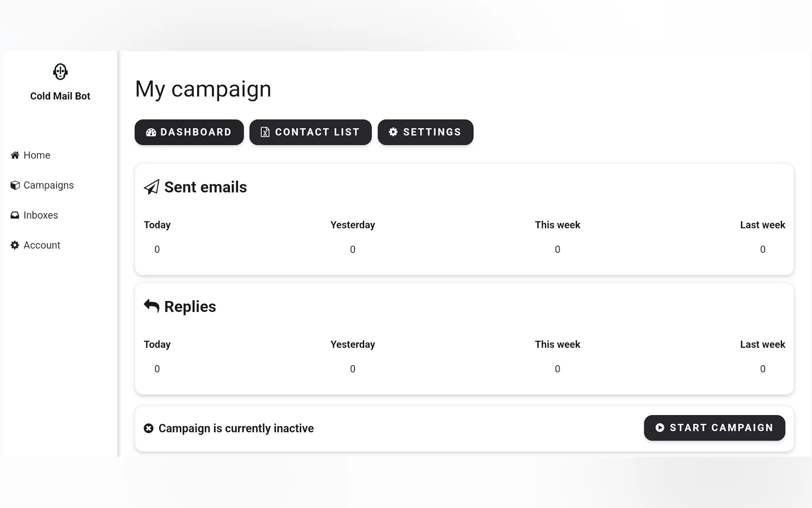
Task: Click the Cold Mail Bot brand name
Action: (60, 96)
